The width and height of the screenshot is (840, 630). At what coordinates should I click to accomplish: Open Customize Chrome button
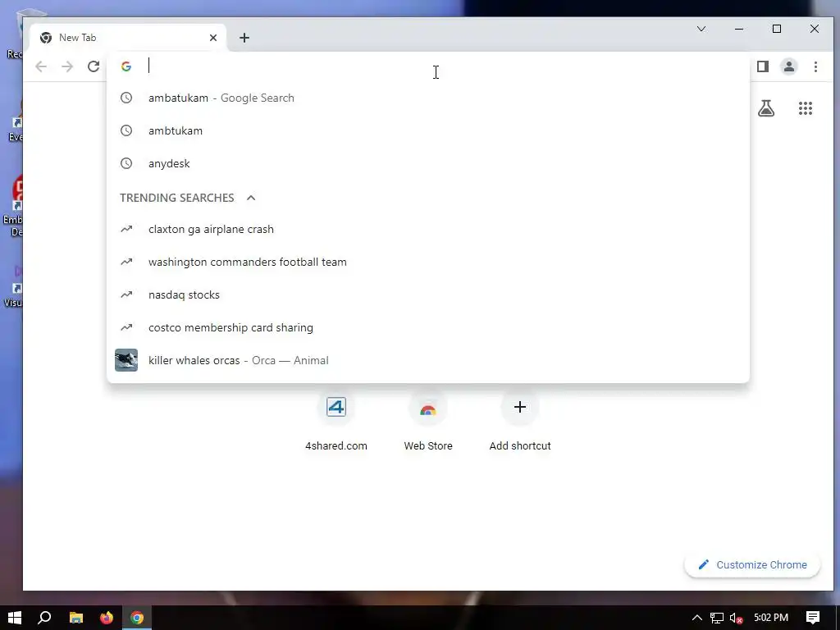point(752,564)
